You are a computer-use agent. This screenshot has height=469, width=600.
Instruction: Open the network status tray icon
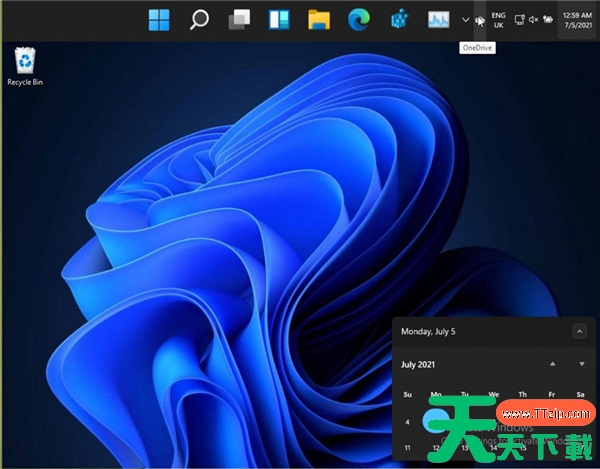point(520,19)
